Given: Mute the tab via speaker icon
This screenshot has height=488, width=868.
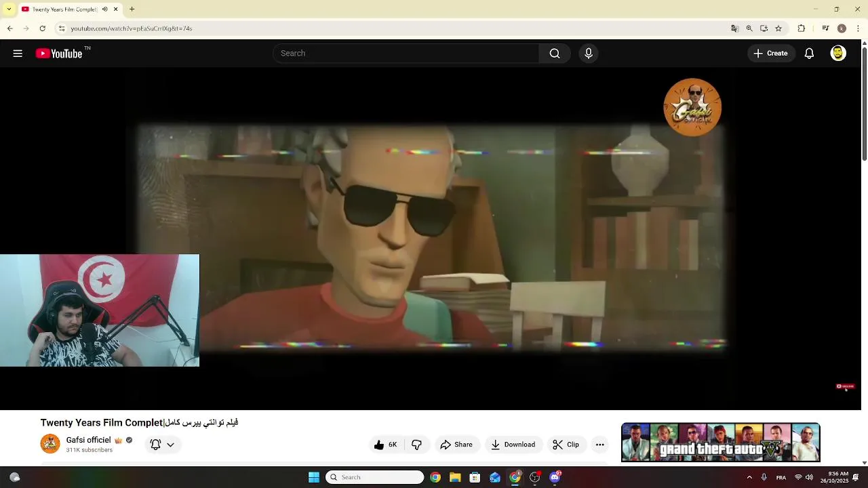Looking at the screenshot, I should 105,9.
